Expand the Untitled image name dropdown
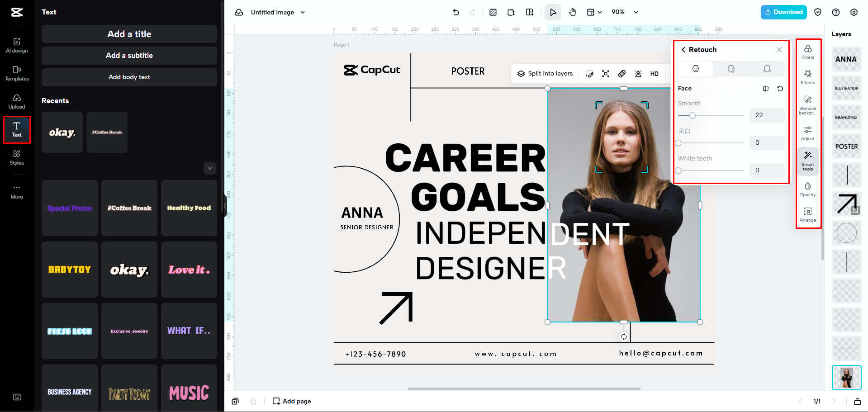The height and width of the screenshot is (412, 868). click(302, 12)
